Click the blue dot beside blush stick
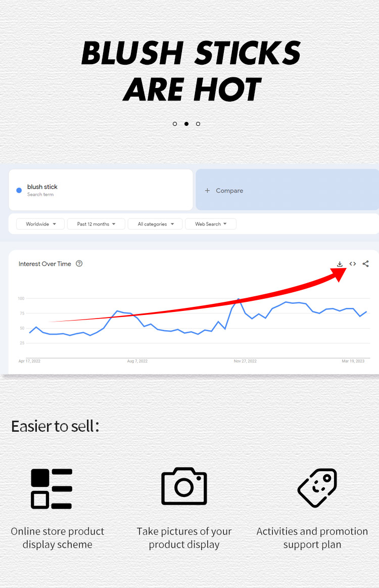Viewport: 379px width, 588px height. 19,191
